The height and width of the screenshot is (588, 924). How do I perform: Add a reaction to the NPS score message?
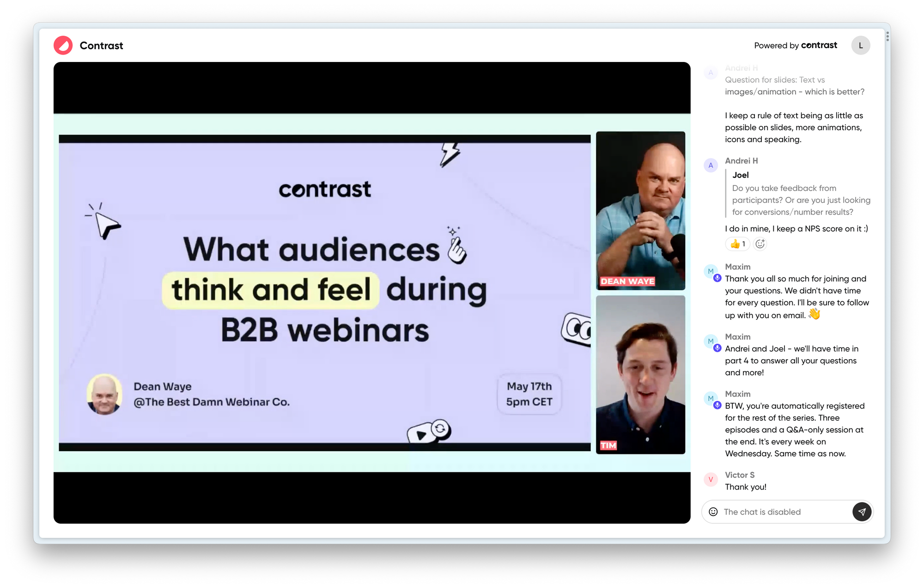tap(760, 244)
